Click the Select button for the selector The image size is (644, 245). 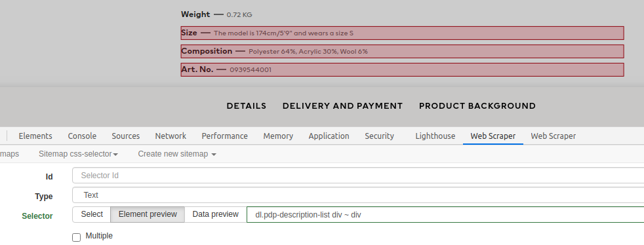pos(92,214)
